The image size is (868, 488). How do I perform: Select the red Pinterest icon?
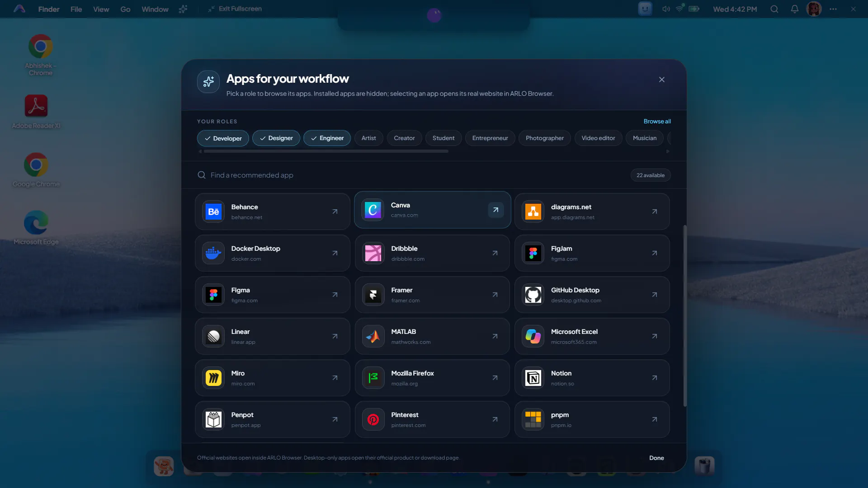point(373,419)
